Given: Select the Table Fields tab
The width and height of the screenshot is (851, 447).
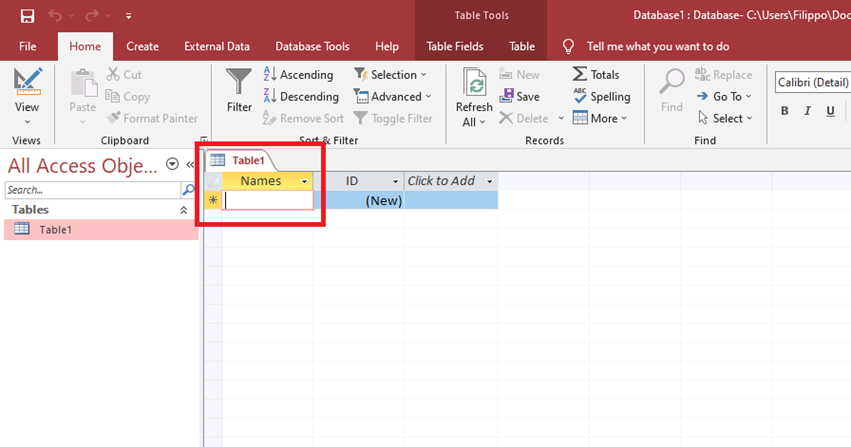Looking at the screenshot, I should point(455,47).
